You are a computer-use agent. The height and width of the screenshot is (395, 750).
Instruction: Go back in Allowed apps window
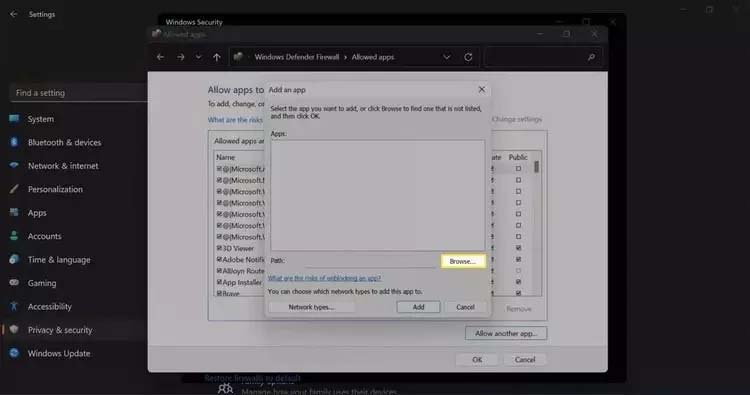point(160,57)
